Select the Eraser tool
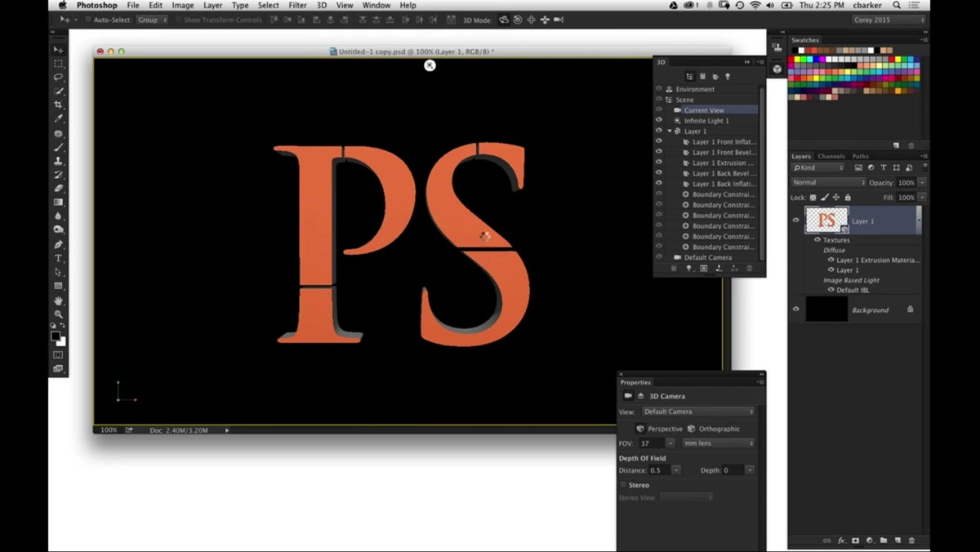Screen dimensions: 980x552 58,189
